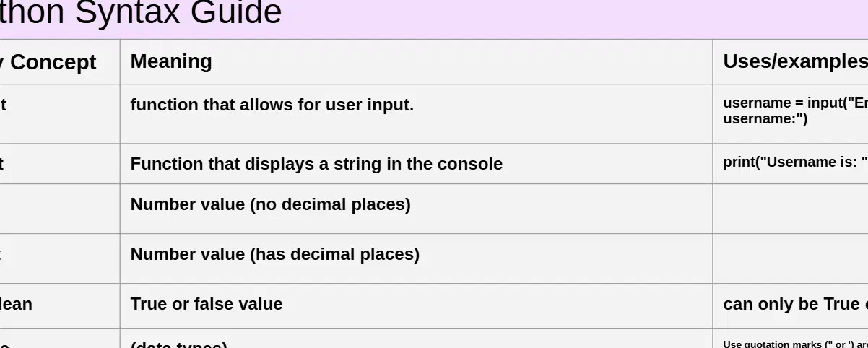Click the 'function that allows for user input' cell

[416, 114]
